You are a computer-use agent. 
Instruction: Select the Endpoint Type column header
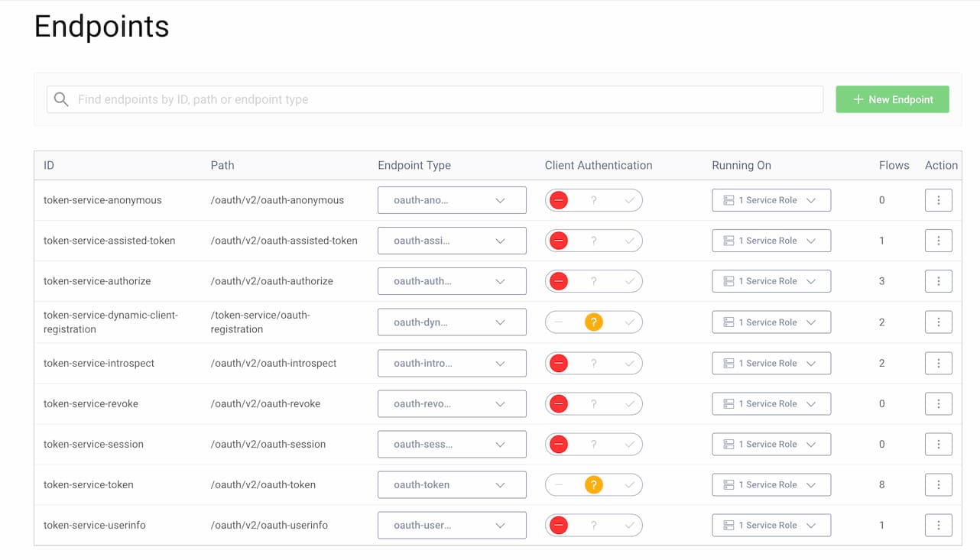click(414, 165)
